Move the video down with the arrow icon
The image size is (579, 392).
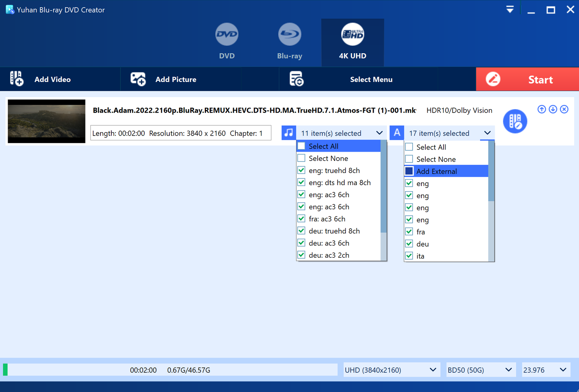pos(553,109)
